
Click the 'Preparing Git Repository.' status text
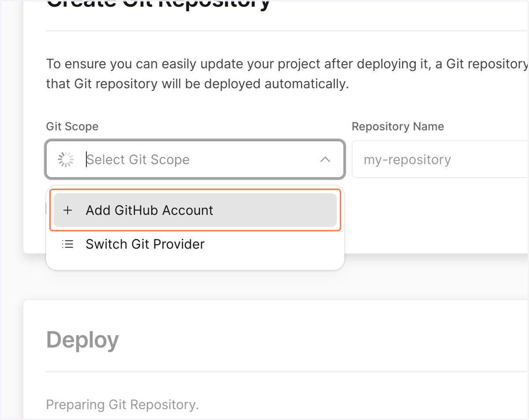click(x=123, y=405)
